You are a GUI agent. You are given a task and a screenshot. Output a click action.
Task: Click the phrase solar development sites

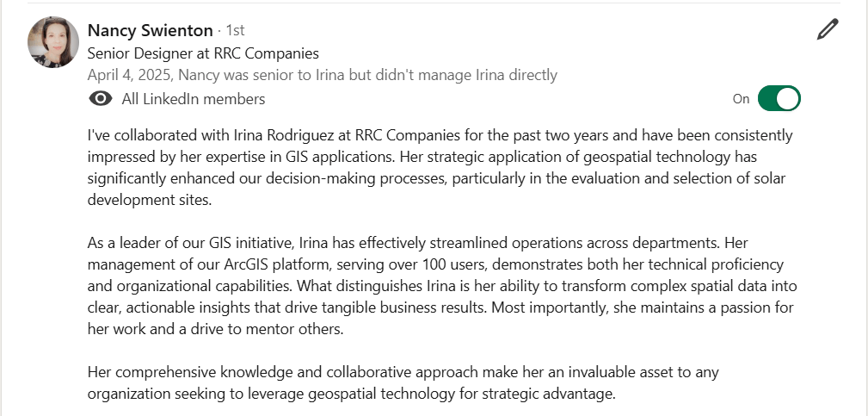(x=437, y=189)
